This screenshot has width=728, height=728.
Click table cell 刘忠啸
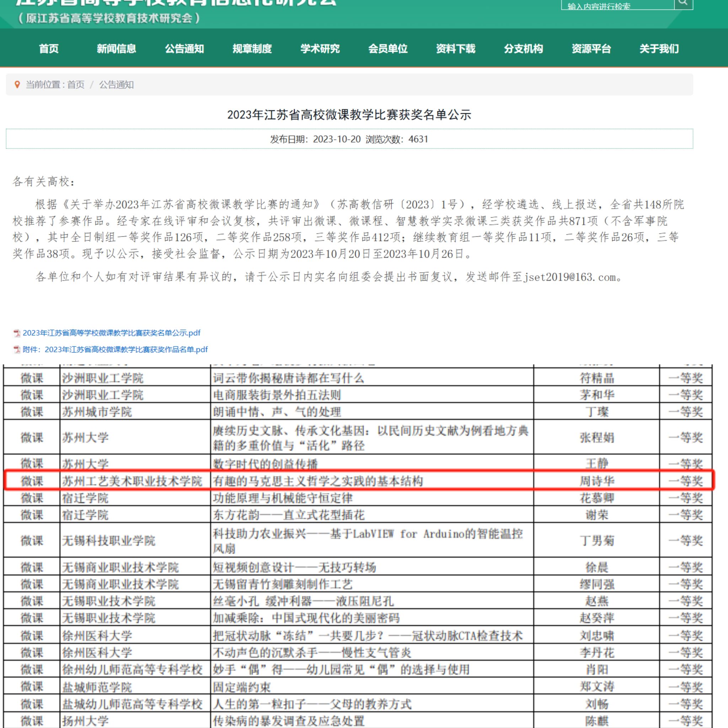pyautogui.click(x=596, y=636)
